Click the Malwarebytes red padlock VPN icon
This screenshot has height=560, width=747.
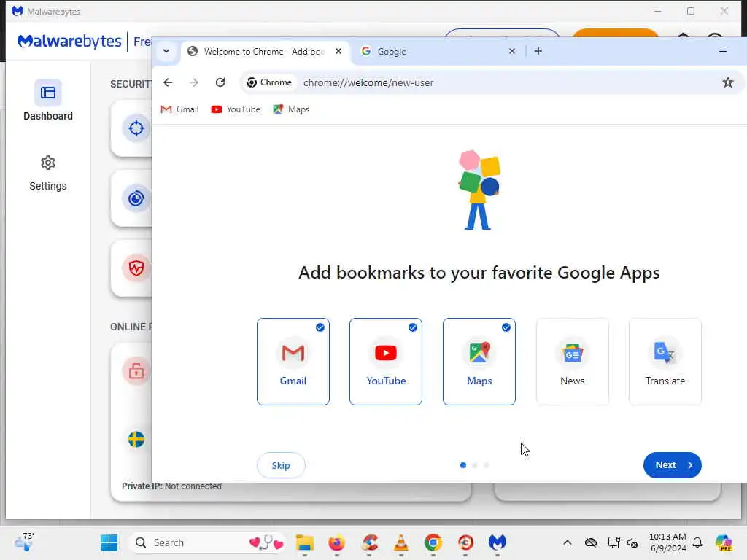pyautogui.click(x=136, y=370)
